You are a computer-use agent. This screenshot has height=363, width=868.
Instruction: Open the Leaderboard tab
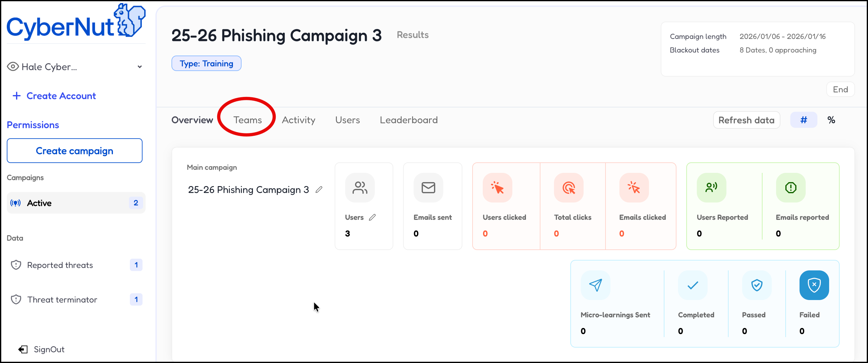[408, 120]
